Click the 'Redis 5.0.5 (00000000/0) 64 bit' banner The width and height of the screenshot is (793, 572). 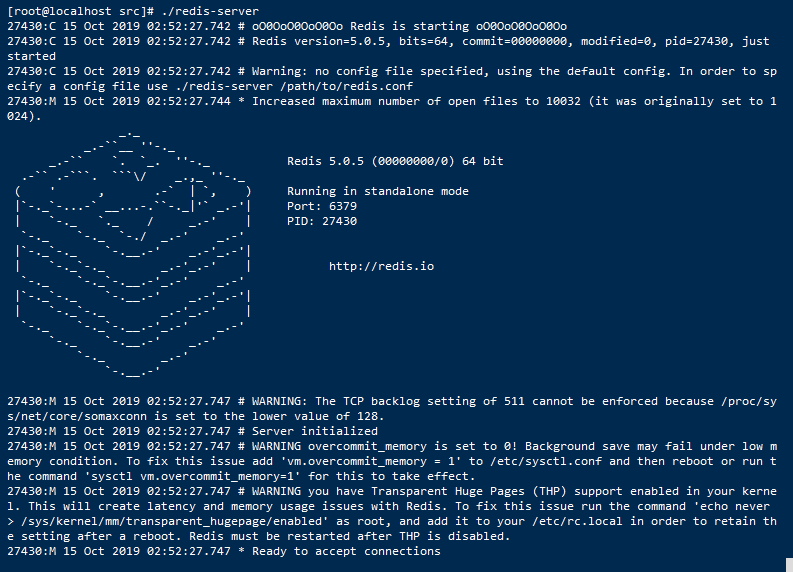point(395,161)
